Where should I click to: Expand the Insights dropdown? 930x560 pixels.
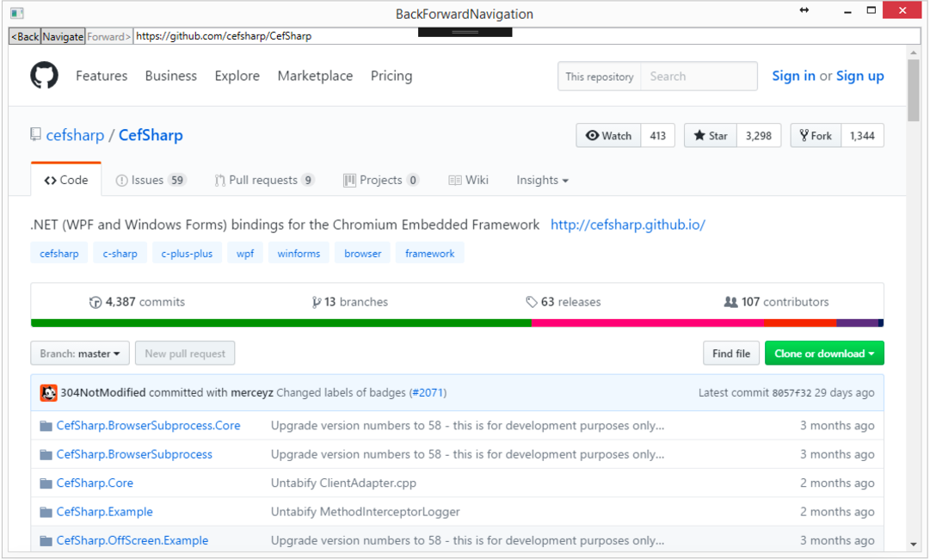pos(542,180)
